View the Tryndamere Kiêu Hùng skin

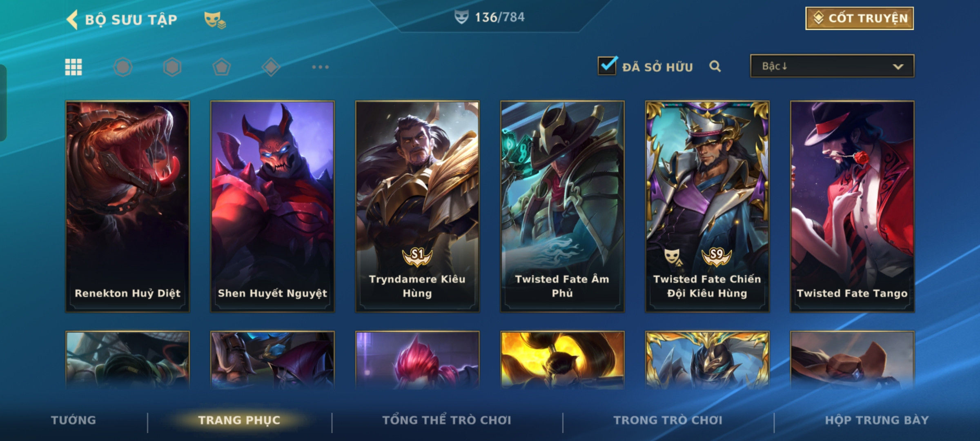[x=417, y=207]
